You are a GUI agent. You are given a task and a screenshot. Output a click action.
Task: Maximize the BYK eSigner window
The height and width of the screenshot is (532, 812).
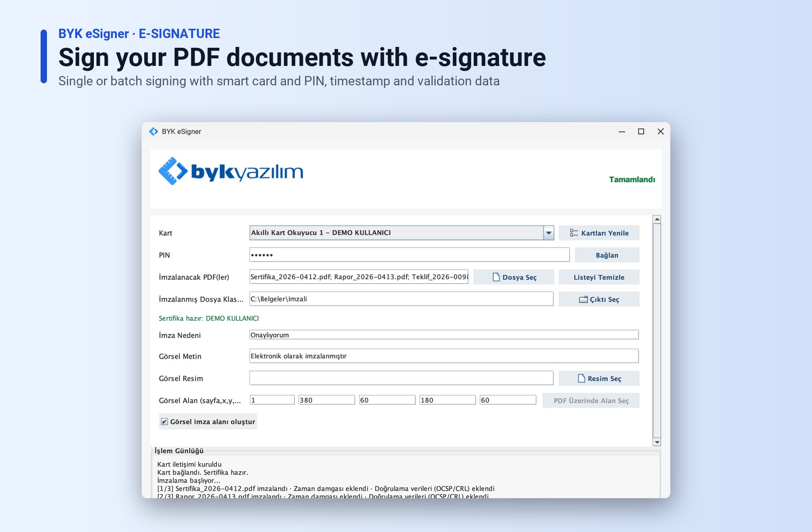[641, 131]
